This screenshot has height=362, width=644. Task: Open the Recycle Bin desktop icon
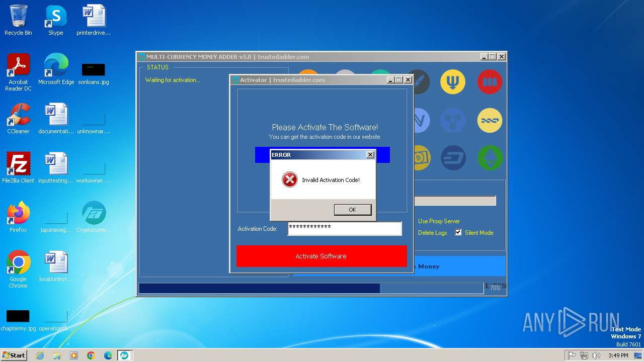point(18,20)
